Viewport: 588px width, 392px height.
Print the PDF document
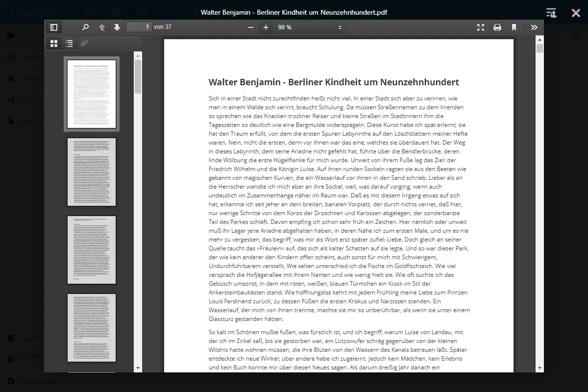coord(497,27)
